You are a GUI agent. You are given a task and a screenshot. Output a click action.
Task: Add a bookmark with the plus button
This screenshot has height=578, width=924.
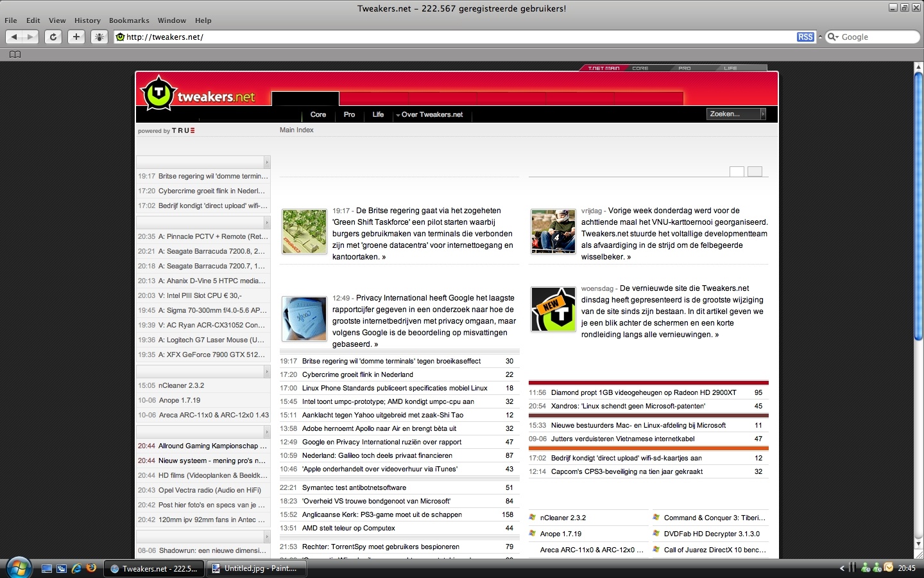click(76, 37)
